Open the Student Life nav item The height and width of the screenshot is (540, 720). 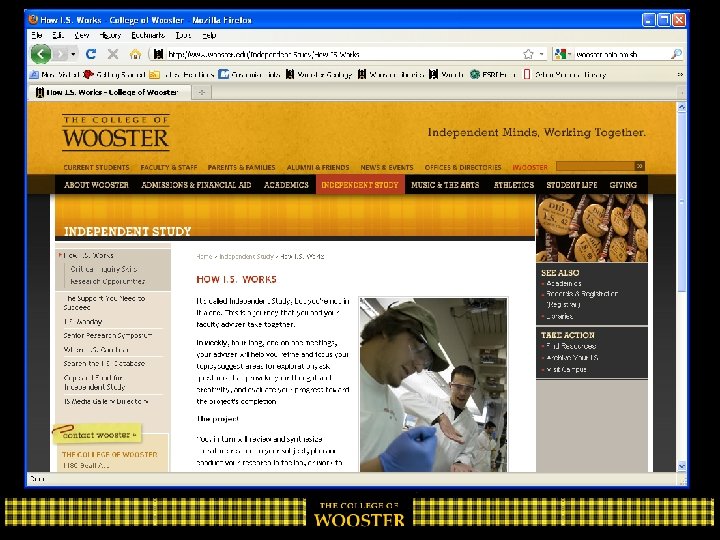pyautogui.click(x=572, y=185)
